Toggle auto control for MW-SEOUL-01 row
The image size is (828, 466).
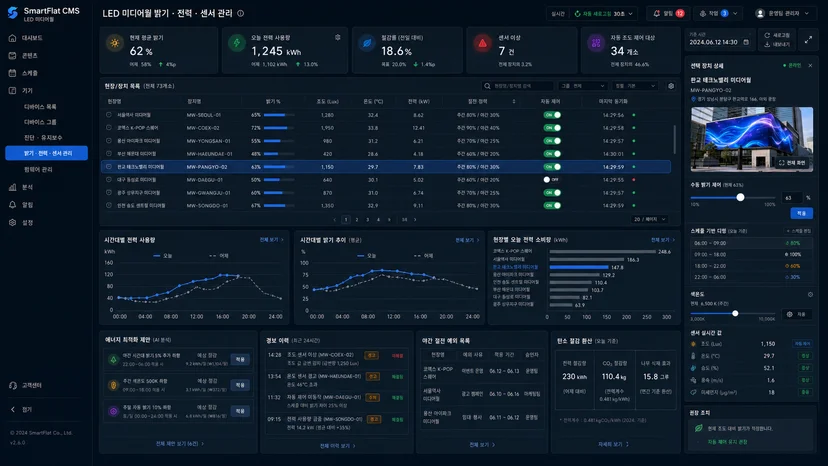(x=552, y=115)
